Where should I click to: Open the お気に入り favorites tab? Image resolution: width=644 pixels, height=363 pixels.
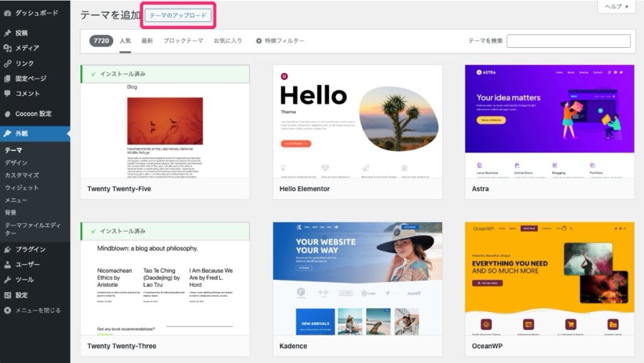[228, 41]
